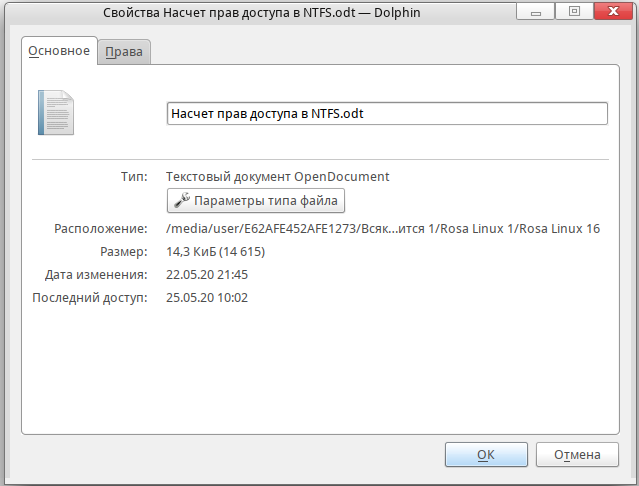Viewport: 639px width, 486px height.
Task: Confirm the dialog with OK
Action: coord(485,454)
